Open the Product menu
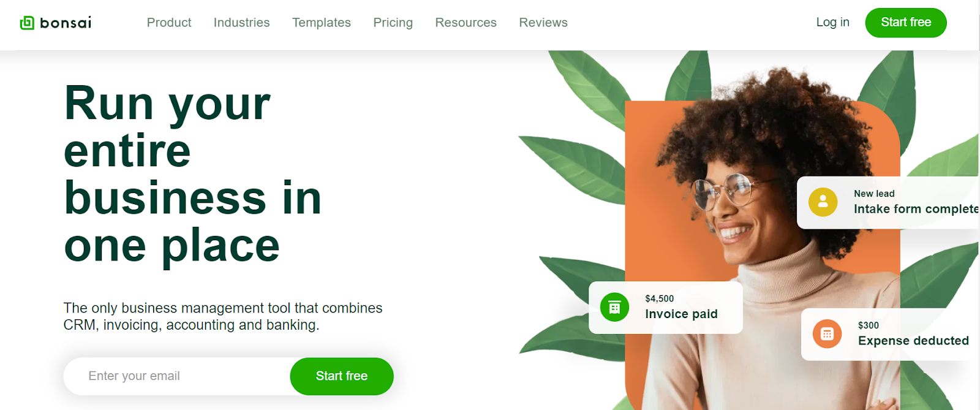 pos(169,23)
